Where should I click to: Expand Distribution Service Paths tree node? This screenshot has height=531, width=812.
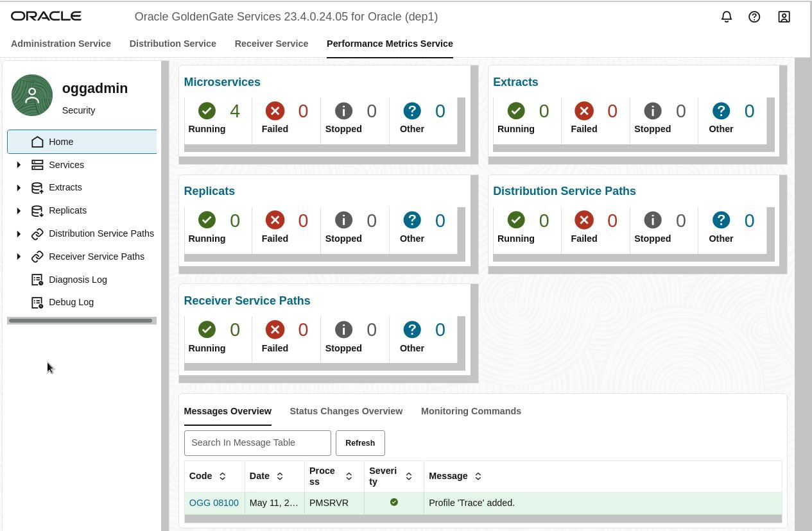[19, 233]
